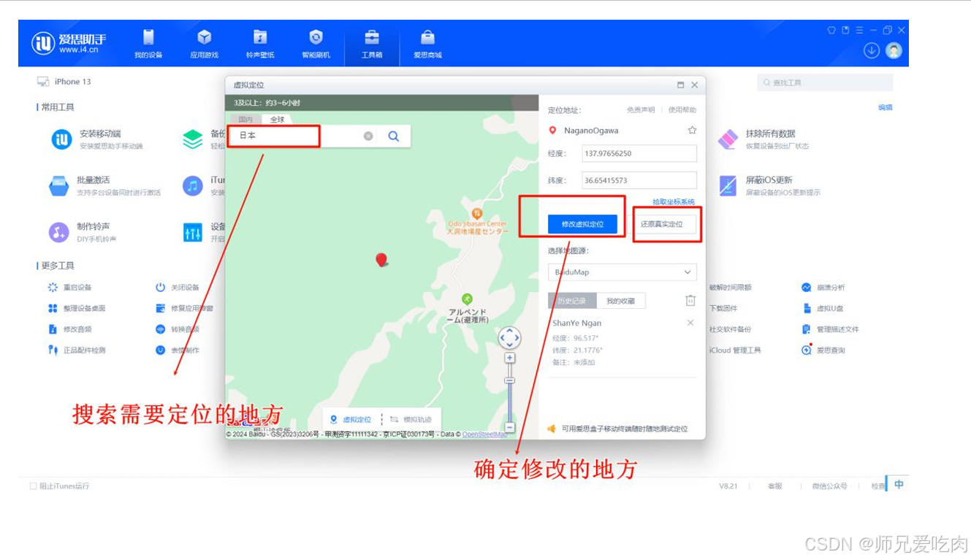The image size is (971, 560).
Task: Open 爱思商城 in the top navigation
Action: 427,44
